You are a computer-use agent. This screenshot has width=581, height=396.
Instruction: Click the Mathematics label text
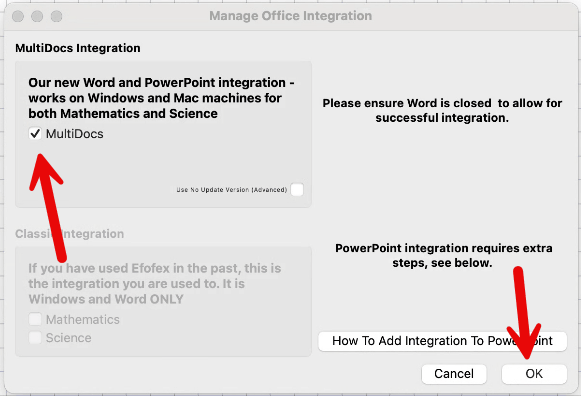point(83,319)
